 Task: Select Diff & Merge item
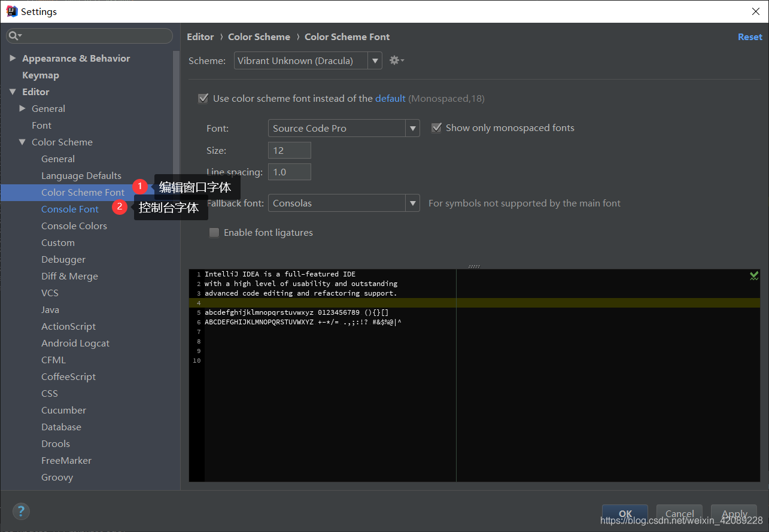click(x=69, y=276)
